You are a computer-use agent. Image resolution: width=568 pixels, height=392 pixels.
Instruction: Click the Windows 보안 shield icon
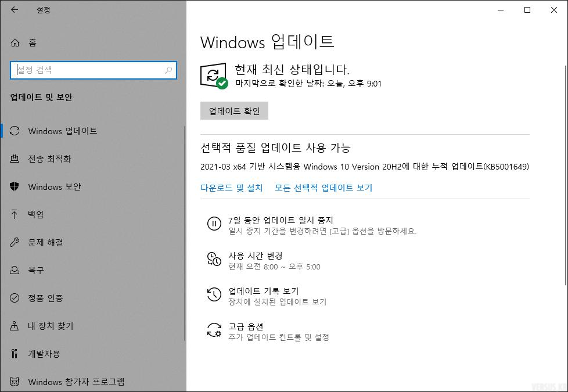[x=15, y=186]
